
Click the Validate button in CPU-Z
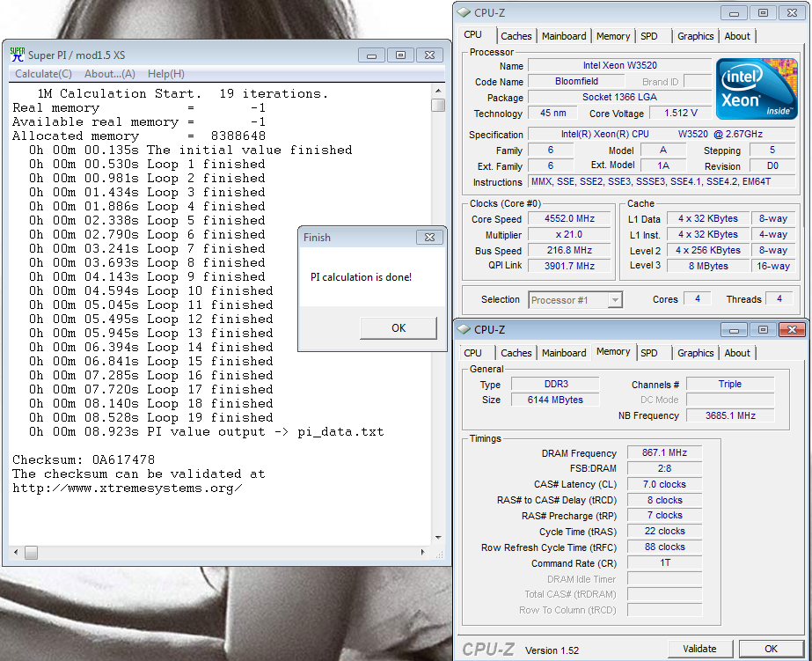[x=699, y=649]
